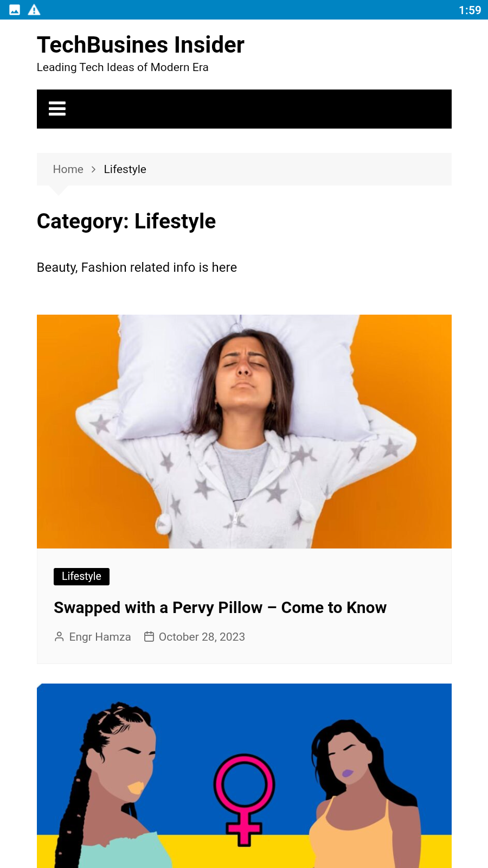The image size is (488, 868).
Task: Click the status bar clock showing 1:59
Action: tap(470, 10)
